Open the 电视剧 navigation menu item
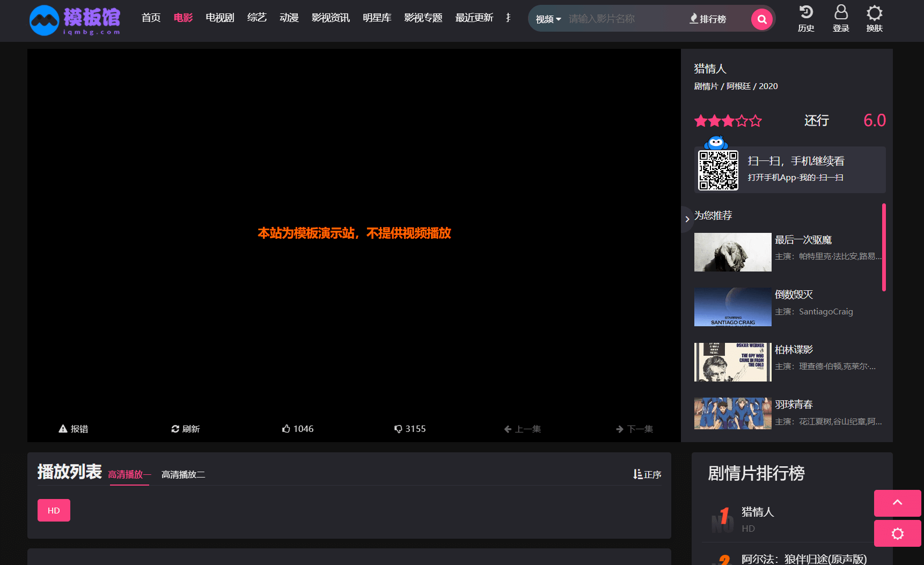This screenshot has width=924, height=565. pos(219,18)
